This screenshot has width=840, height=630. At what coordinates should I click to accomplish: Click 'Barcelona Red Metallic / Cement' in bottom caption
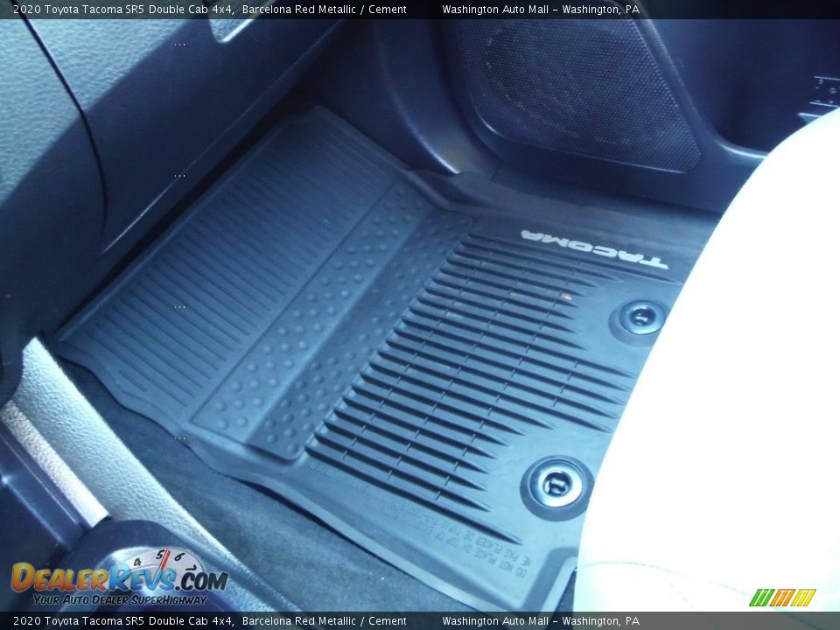324,621
